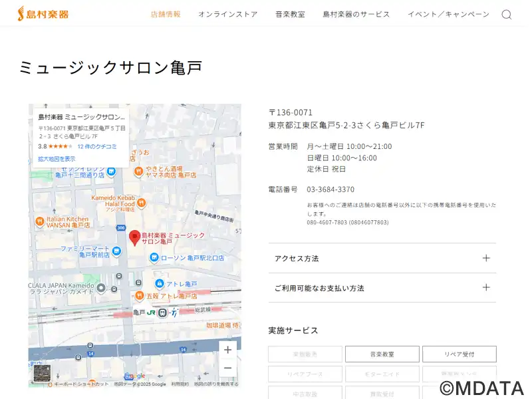
Task: Open the オンラインストア menu
Action: (228, 14)
